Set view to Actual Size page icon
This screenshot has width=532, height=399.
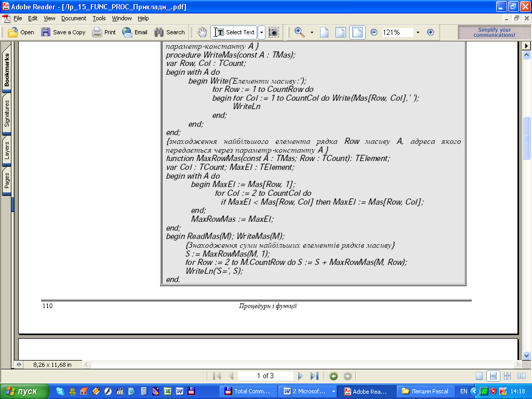324,32
